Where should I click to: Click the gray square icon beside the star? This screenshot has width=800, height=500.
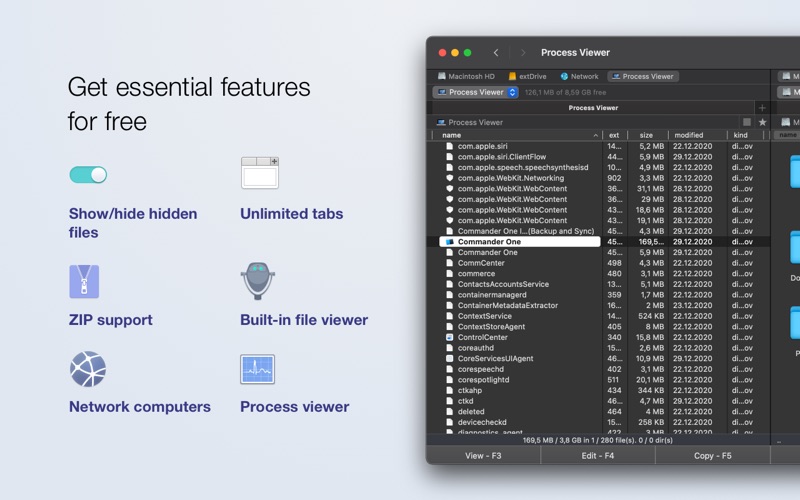click(746, 122)
